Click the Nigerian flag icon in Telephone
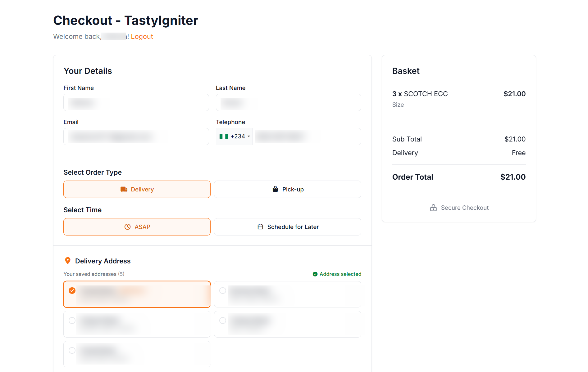 (224, 137)
